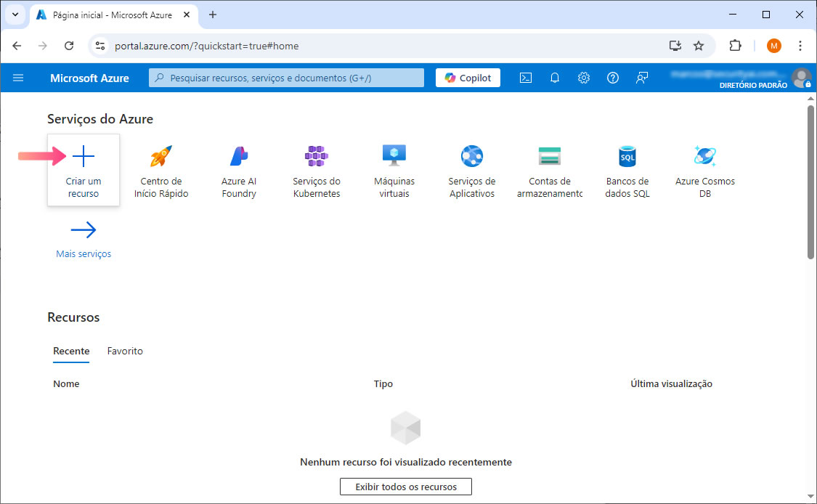
Task: Open the help question mark icon
Action: [613, 78]
